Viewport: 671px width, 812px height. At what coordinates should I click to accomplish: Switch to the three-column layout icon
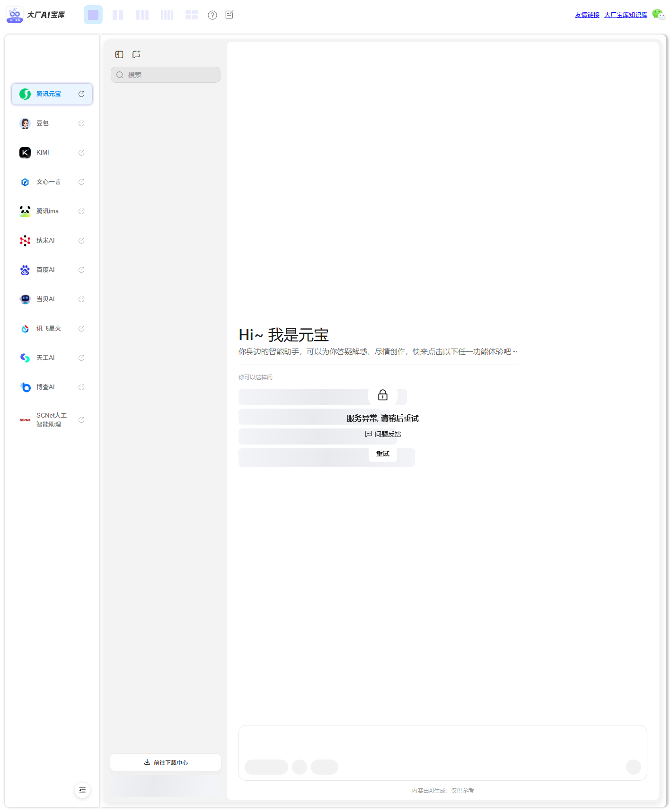pos(142,15)
